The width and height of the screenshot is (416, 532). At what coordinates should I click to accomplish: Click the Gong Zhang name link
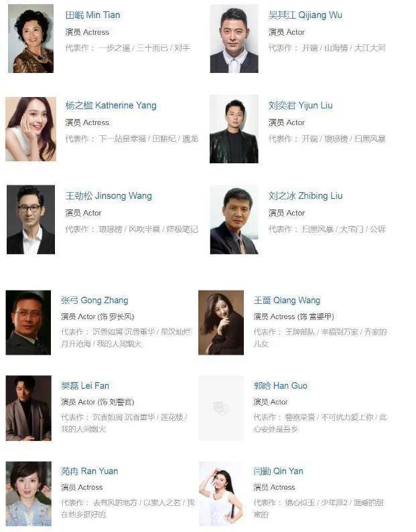pos(94,300)
